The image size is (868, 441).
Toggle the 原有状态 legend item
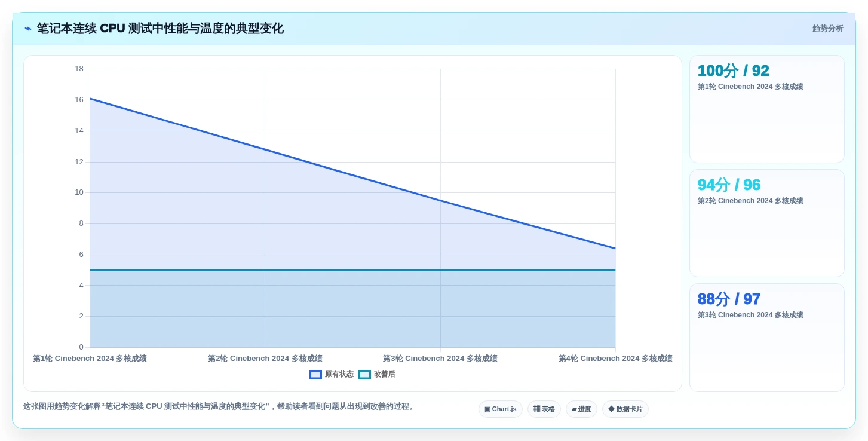[x=332, y=375]
